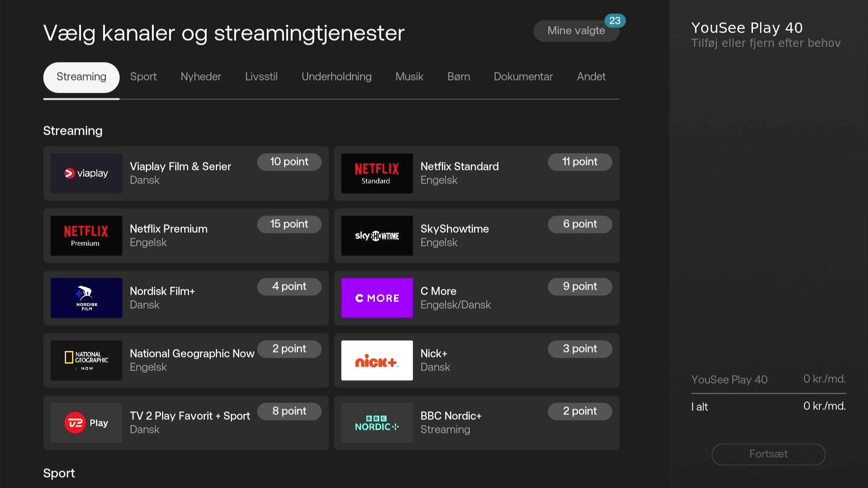Select the Netflix Standard title text
This screenshot has width=868, height=488.
coord(459,167)
